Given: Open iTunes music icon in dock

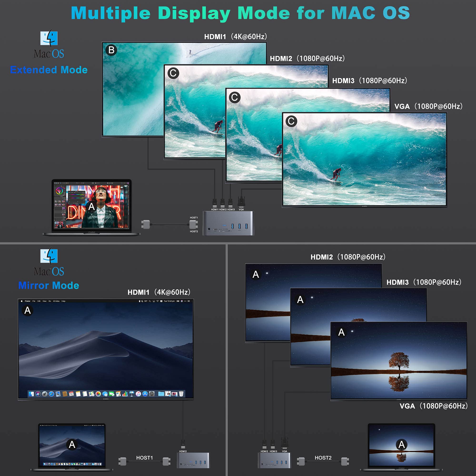Looking at the screenshot, I should (139, 394).
